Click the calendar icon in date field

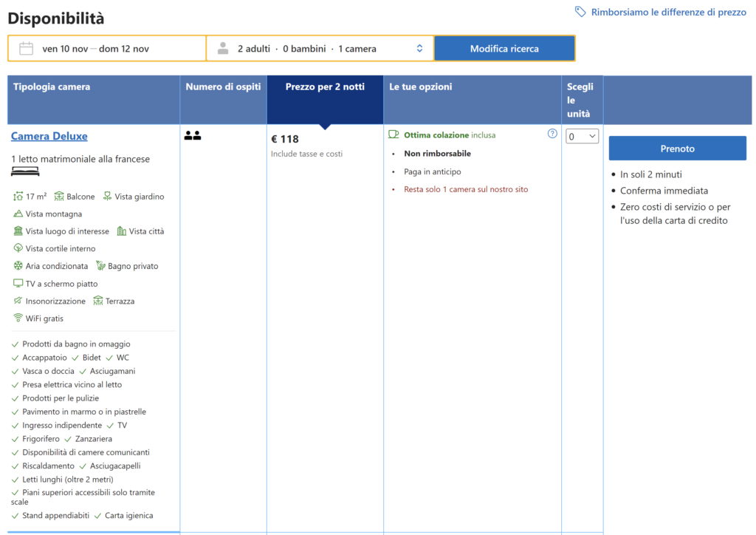(26, 49)
